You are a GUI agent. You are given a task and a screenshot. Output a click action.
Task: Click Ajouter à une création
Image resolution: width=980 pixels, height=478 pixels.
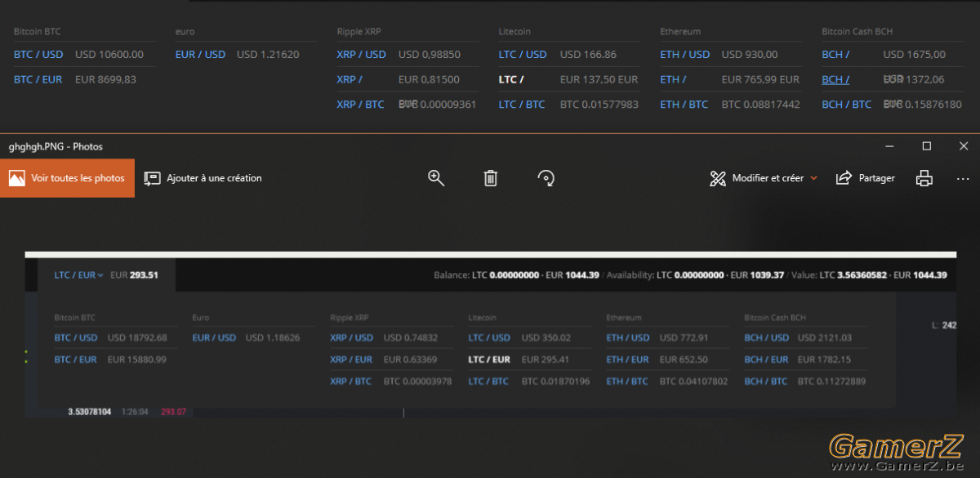pyautogui.click(x=203, y=178)
